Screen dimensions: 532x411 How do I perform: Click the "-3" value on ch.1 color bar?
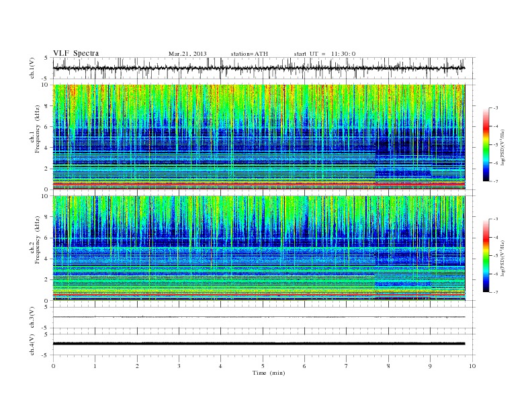[496, 108]
